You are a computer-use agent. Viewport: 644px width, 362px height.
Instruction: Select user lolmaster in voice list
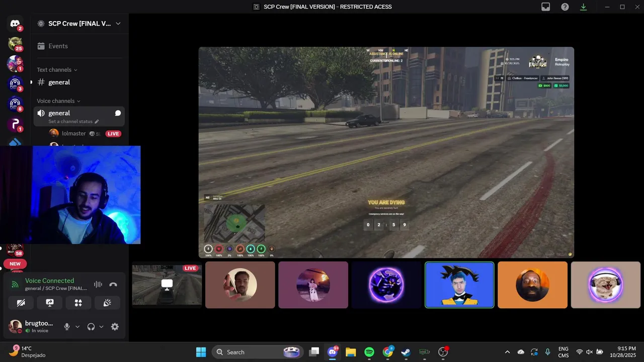74,134
